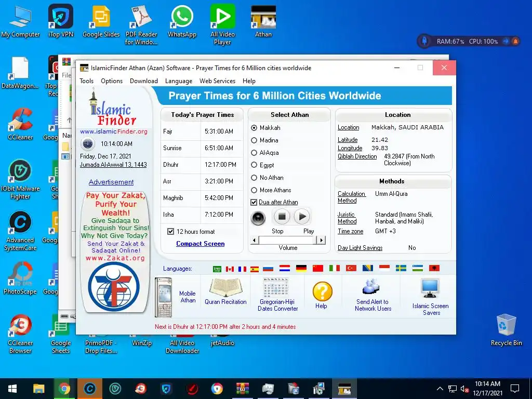
Task: Click the speaker icon beside Stop button
Action: click(x=258, y=217)
